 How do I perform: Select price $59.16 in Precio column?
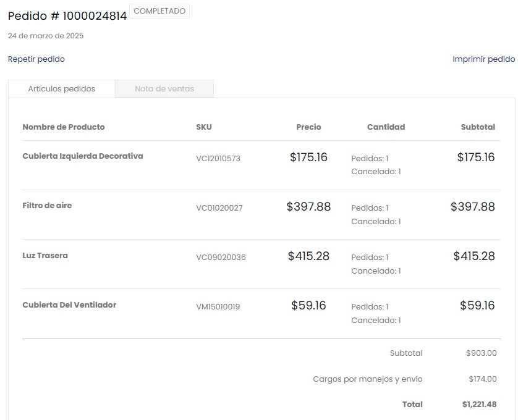click(308, 305)
